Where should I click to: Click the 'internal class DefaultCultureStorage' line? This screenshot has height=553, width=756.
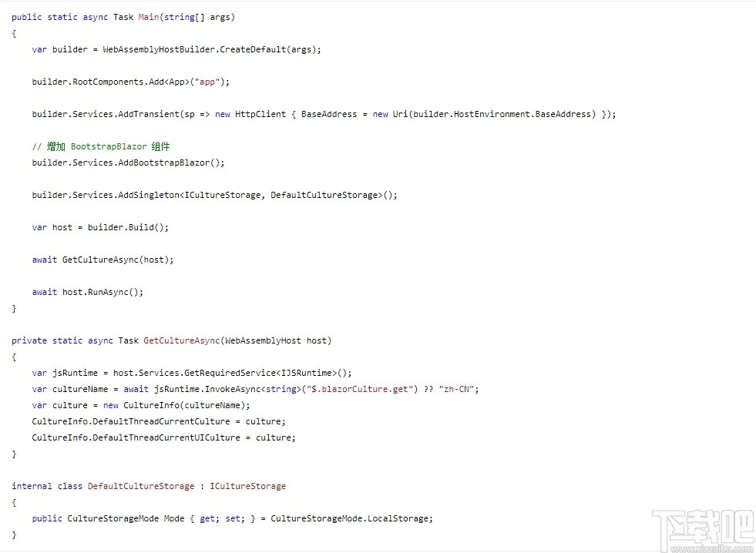click(149, 486)
